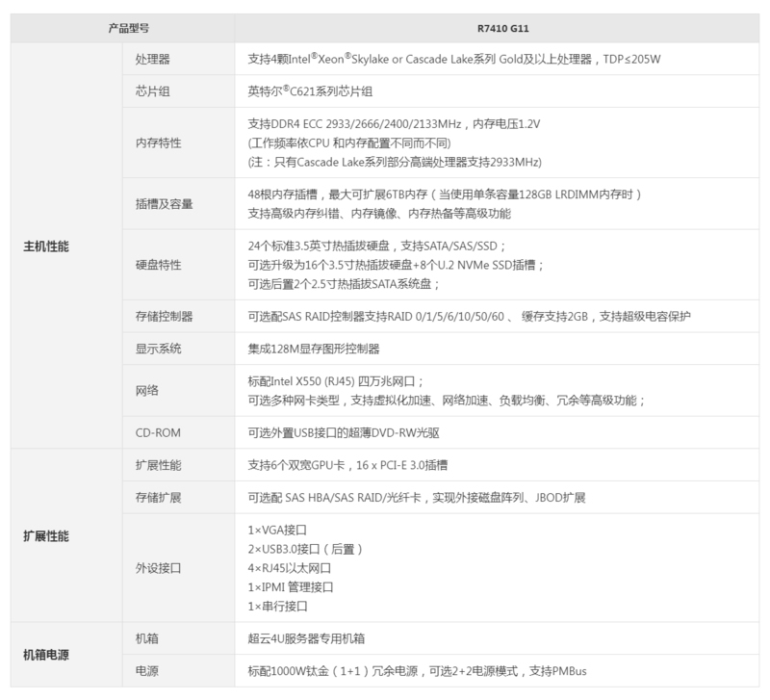Click the 超云4U服务器专用机箱 value

coord(306,638)
